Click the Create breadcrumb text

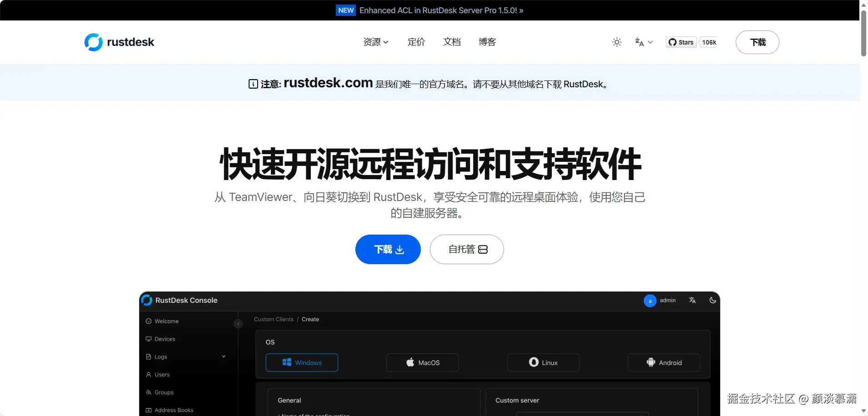pos(310,319)
